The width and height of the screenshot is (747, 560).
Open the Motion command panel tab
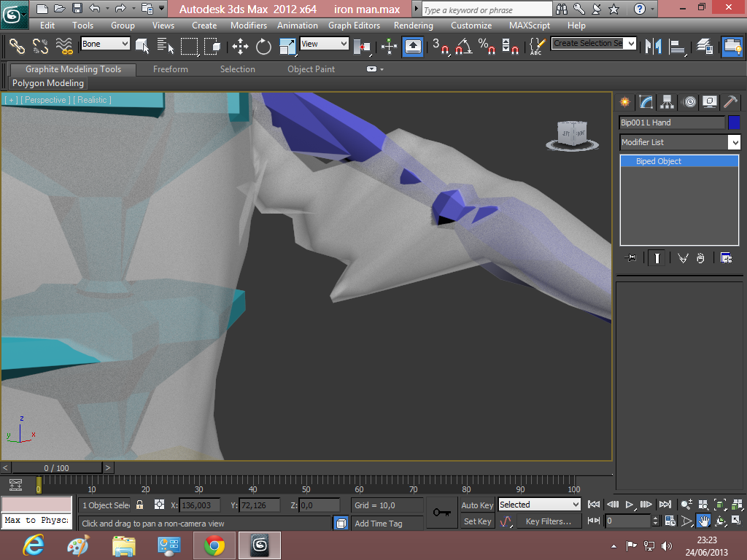coord(689,101)
